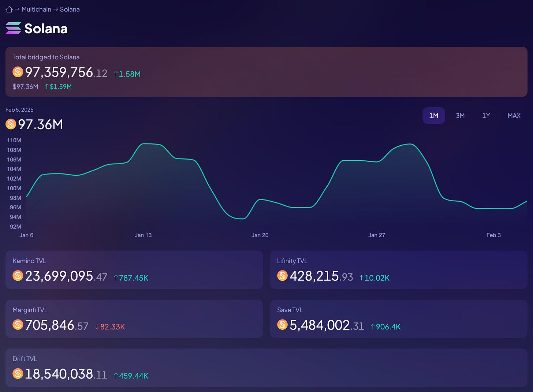This screenshot has height=392, width=533.
Task: Switch chart range to 3M
Action: [460, 116]
